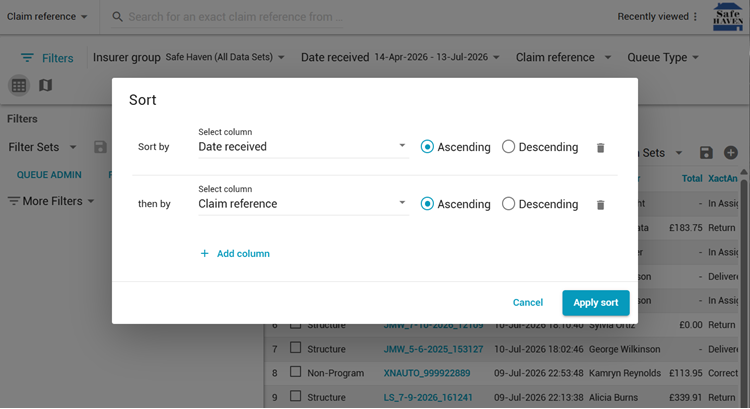Tick the checkbox on row 9

296,396
